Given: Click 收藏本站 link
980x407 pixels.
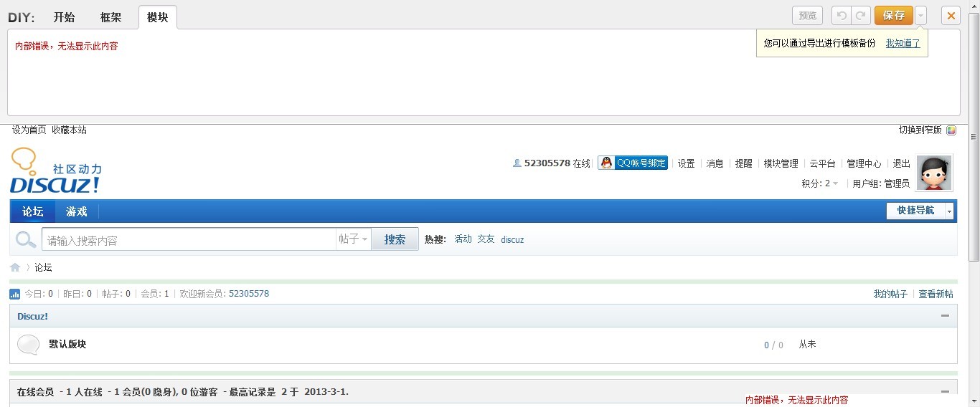Looking at the screenshot, I should (69, 130).
